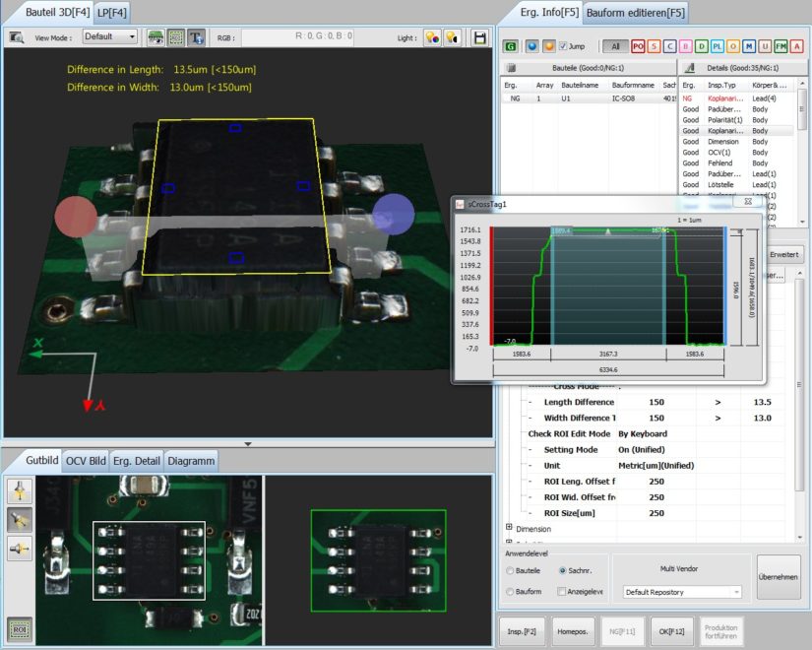Select the Bauteile radio button
The width and height of the screenshot is (812, 650).
[510, 570]
